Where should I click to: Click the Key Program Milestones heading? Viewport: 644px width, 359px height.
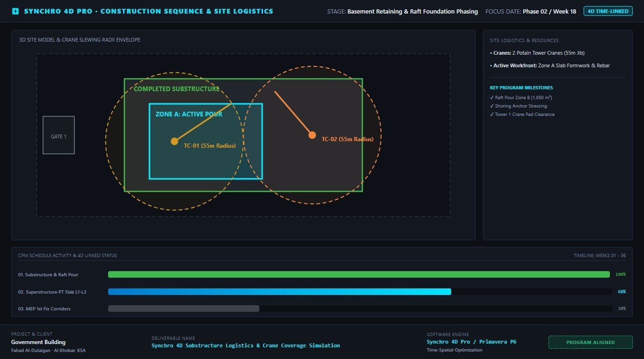tap(521, 88)
